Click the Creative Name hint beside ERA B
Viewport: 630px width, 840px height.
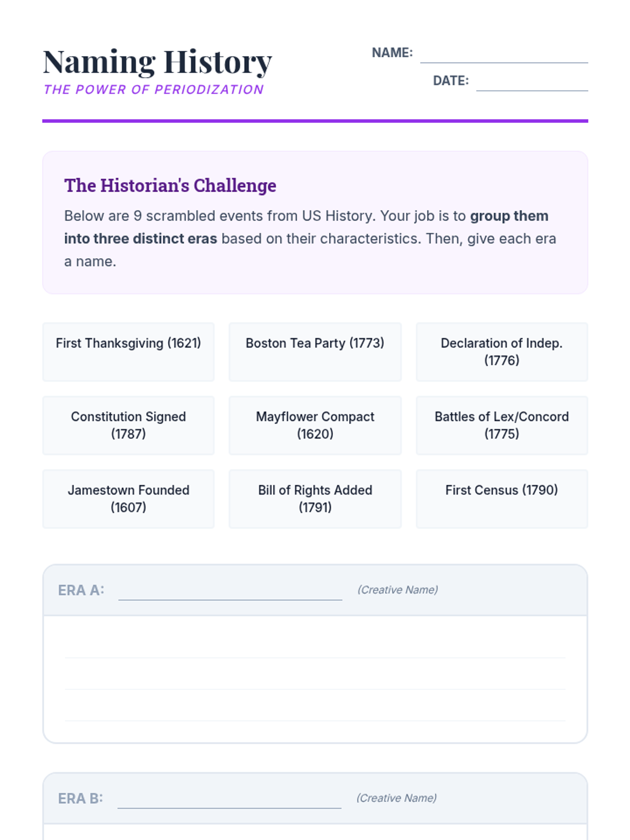click(396, 798)
